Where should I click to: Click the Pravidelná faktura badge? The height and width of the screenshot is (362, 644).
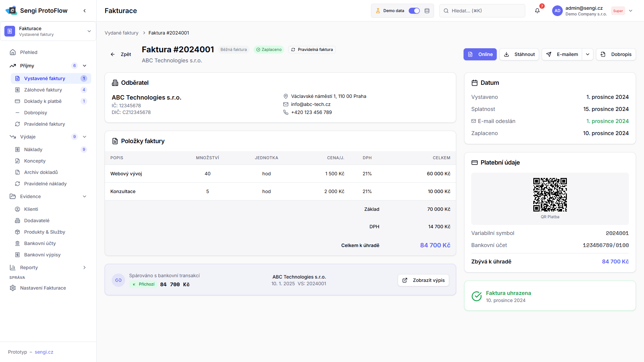pyautogui.click(x=312, y=50)
